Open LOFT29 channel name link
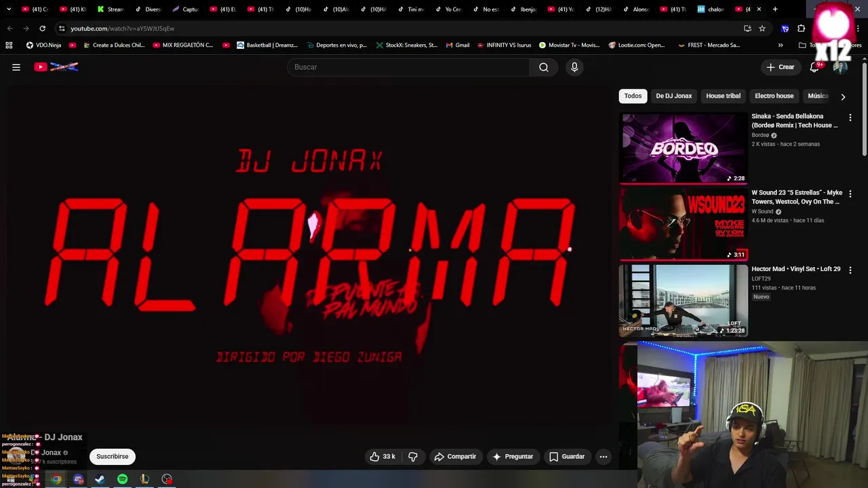This screenshot has height=488, width=868. tap(761, 279)
